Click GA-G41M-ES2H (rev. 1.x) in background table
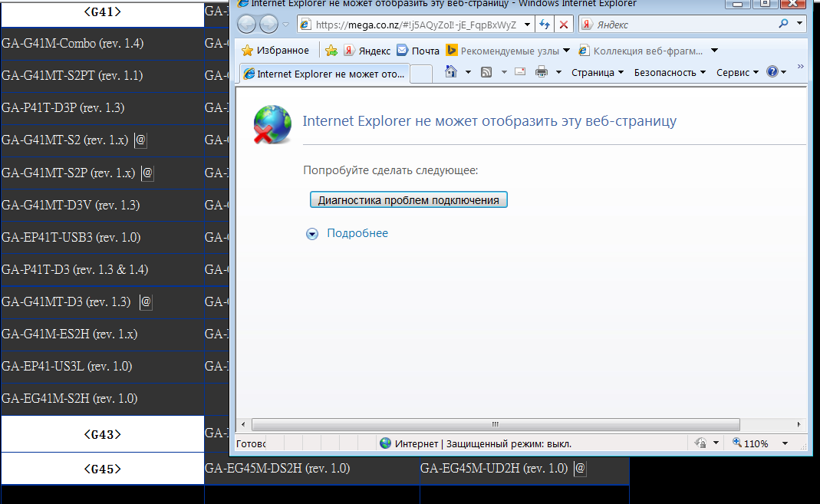 (x=70, y=334)
